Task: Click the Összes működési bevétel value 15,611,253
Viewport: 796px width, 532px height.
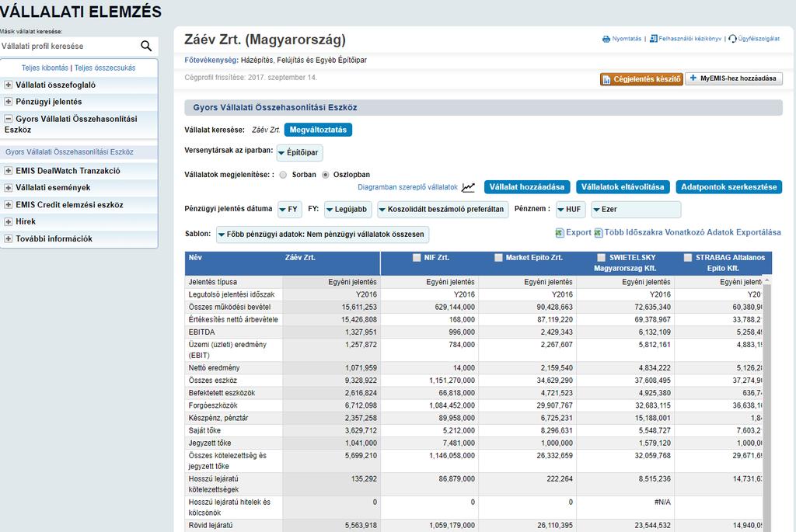Action: tap(359, 308)
